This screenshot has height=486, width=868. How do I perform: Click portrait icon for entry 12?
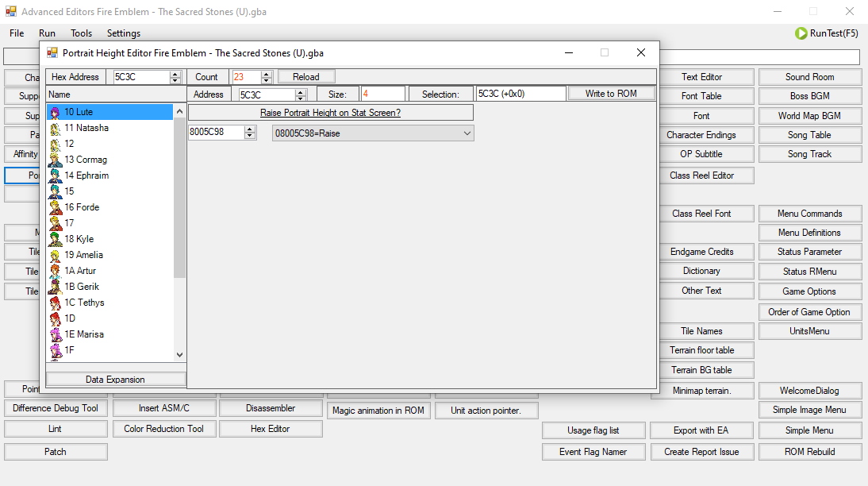55,144
